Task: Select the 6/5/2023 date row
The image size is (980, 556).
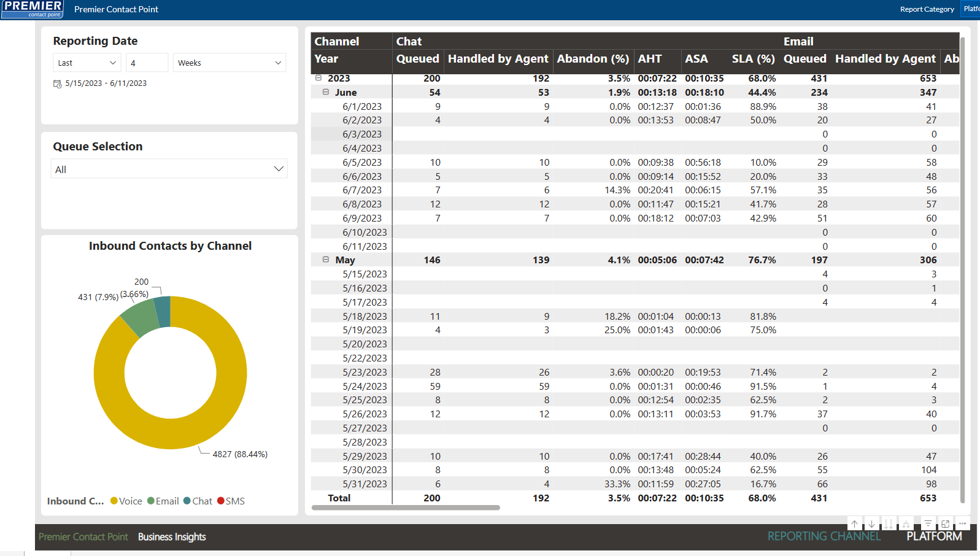Action: coord(362,162)
